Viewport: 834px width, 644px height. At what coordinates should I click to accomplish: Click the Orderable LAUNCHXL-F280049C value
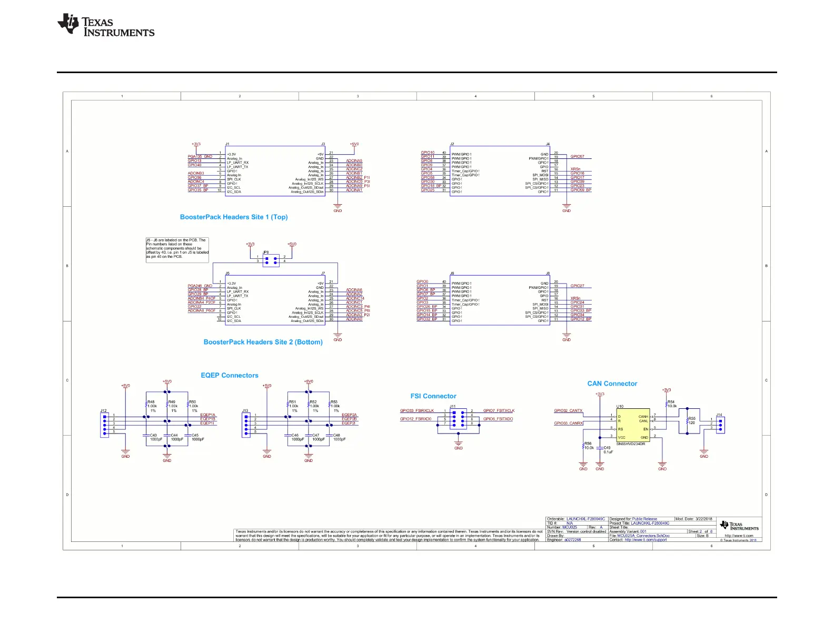pos(586,519)
